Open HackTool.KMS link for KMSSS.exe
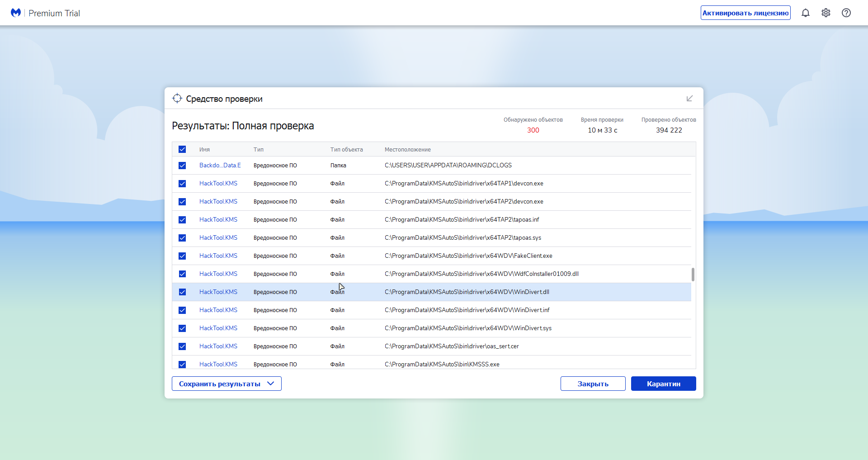Screen dimensions: 868x460 pos(218,364)
